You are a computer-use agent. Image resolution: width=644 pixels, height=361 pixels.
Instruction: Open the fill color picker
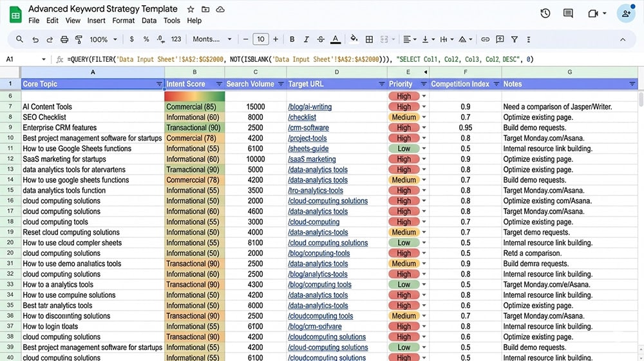pyautogui.click(x=353, y=39)
